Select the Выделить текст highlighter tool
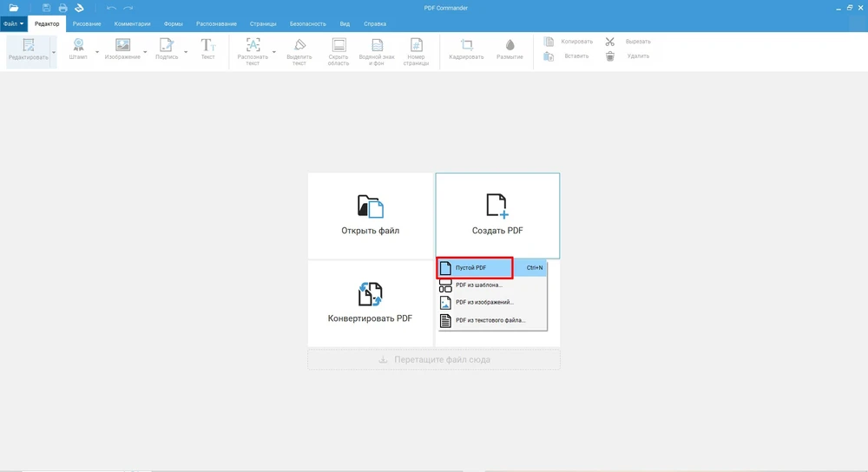This screenshot has width=868, height=472. 299,45
